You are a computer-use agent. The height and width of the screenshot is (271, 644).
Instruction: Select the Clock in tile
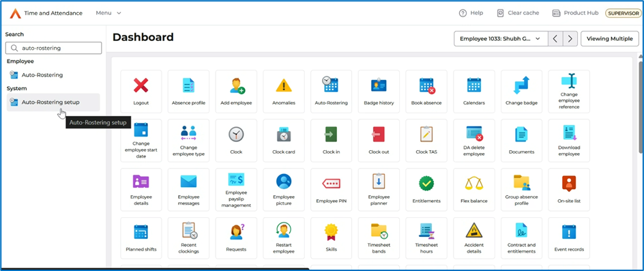[x=331, y=141]
